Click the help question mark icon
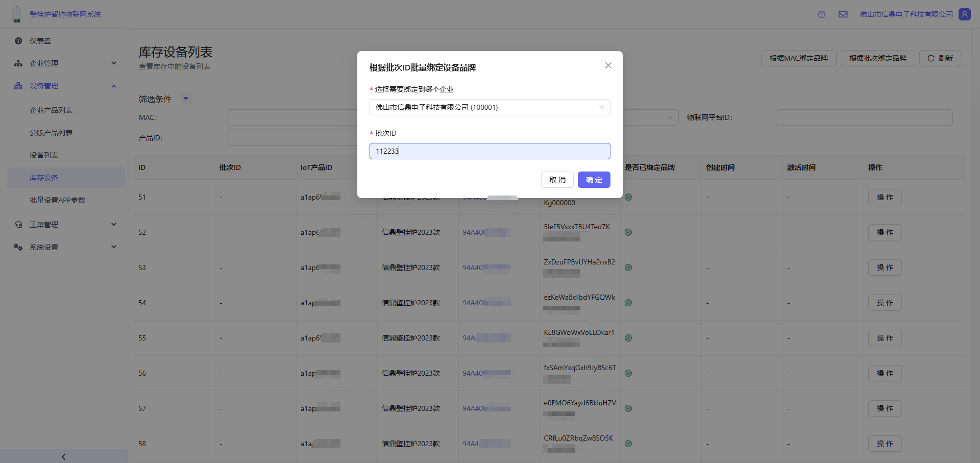The width and height of the screenshot is (980, 463). pyautogui.click(x=821, y=14)
